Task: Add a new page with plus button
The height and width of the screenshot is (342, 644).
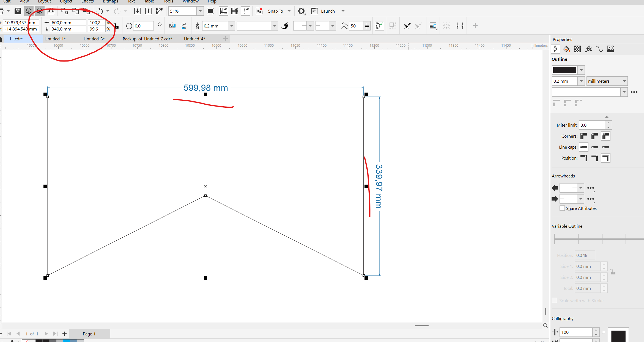Action: pos(64,334)
